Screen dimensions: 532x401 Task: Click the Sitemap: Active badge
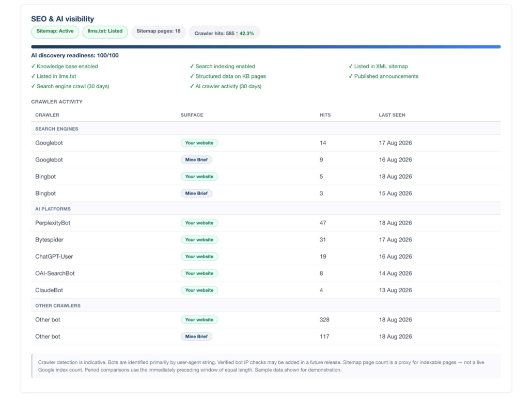click(55, 31)
